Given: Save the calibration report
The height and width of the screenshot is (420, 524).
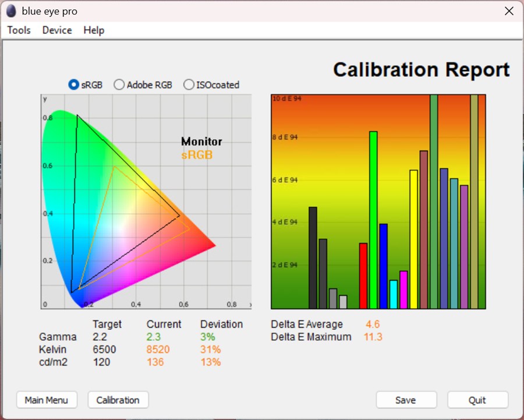Looking at the screenshot, I should pos(406,400).
